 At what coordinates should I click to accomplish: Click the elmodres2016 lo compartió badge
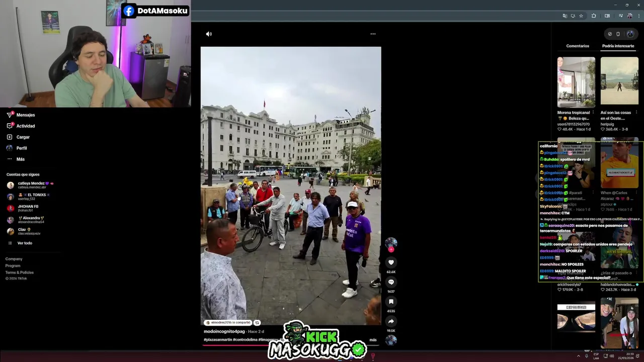coord(228,323)
